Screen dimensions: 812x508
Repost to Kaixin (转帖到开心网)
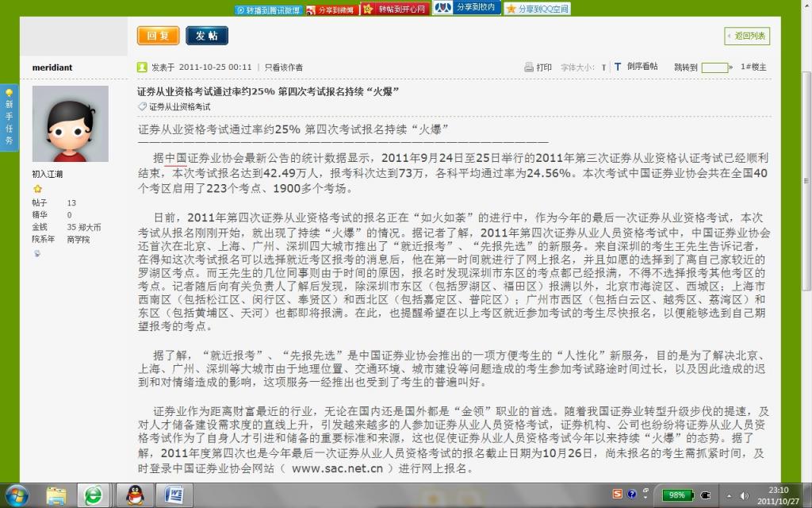pos(396,9)
